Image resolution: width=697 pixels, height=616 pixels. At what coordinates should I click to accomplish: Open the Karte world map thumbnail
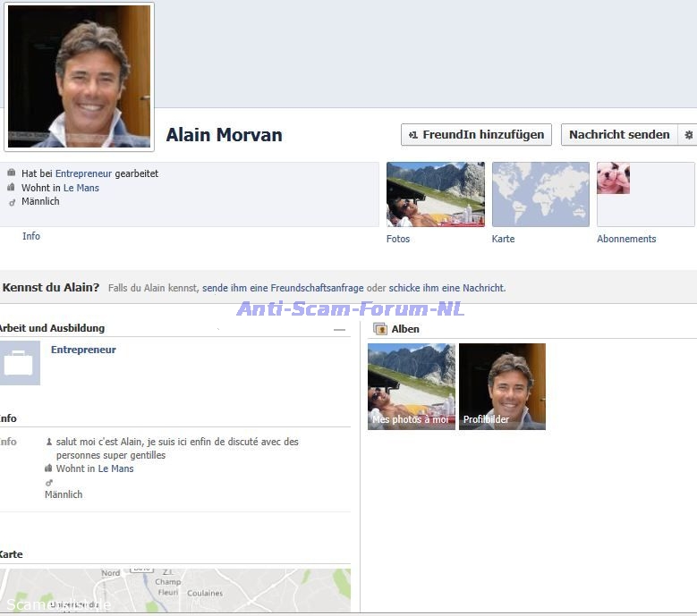pos(540,194)
